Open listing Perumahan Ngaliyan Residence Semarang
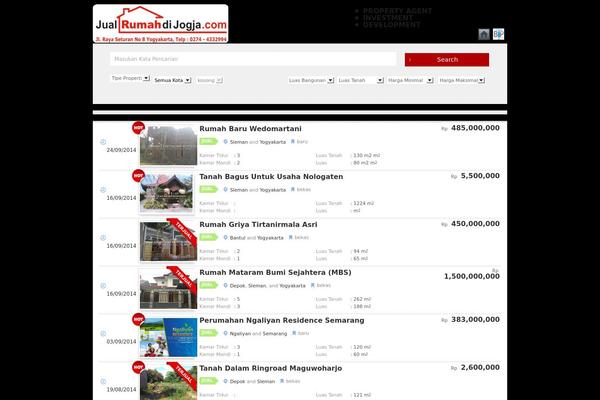The height and width of the screenshot is (400, 600). pyautogui.click(x=282, y=320)
